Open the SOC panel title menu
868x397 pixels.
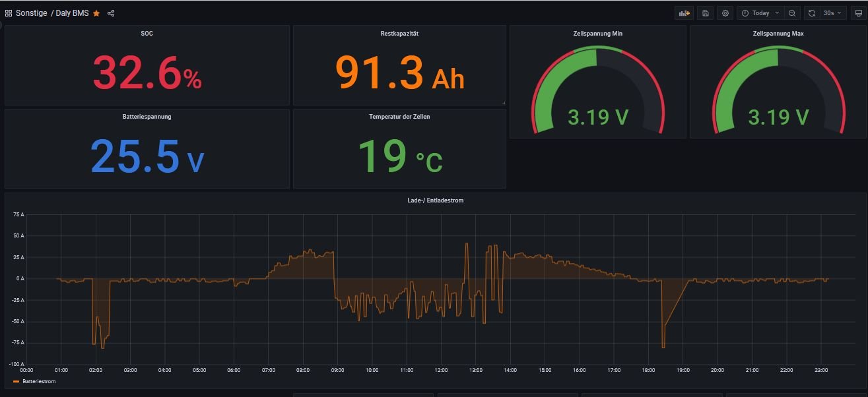click(x=147, y=33)
